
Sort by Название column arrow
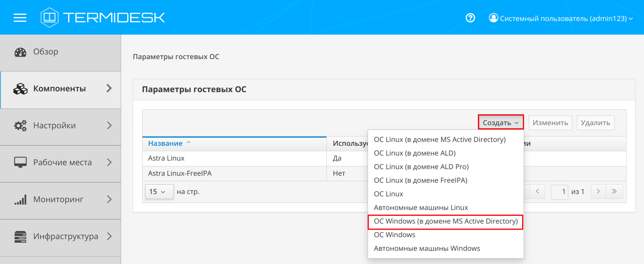(189, 143)
